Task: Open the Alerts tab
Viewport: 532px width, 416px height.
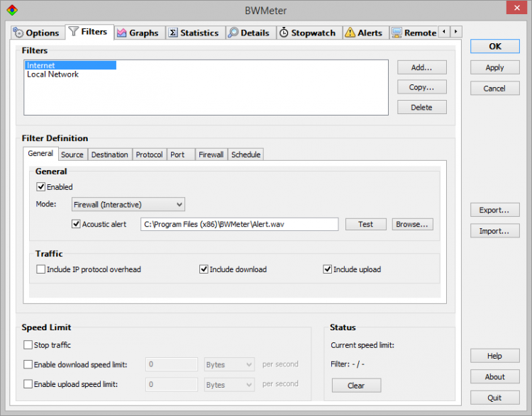Action: [x=366, y=33]
